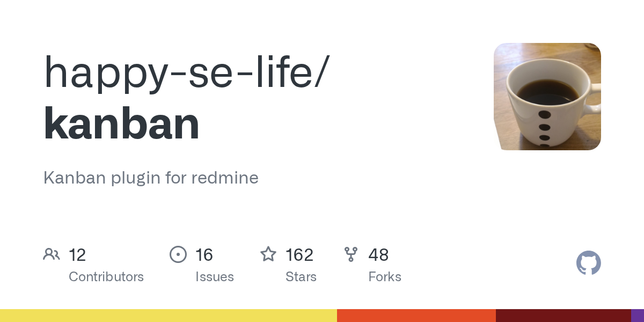Click the Forks branch icon

[x=351, y=254]
